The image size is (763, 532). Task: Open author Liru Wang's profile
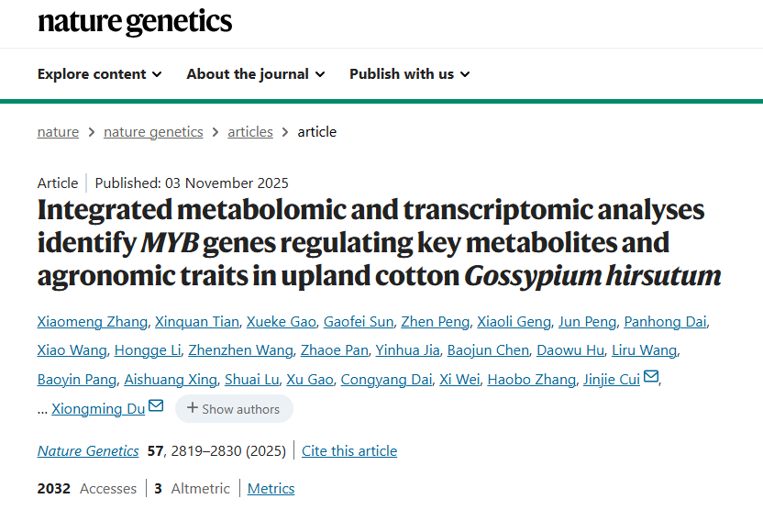tap(645, 350)
